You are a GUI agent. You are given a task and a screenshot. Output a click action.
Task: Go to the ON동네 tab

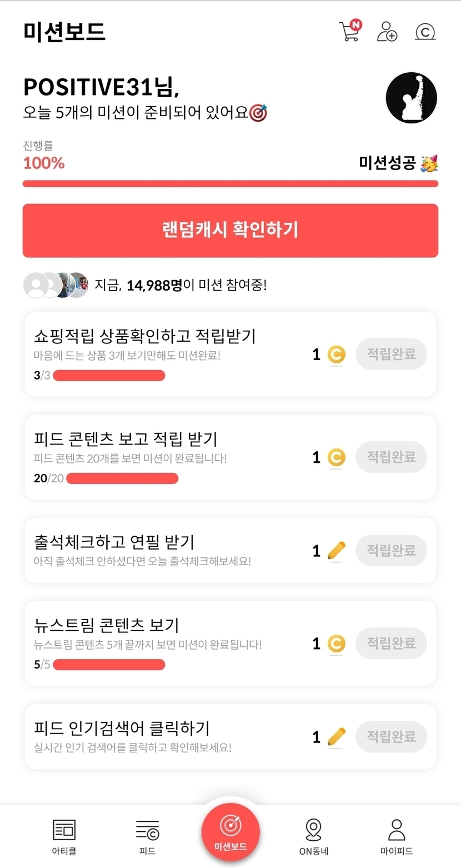313,836
